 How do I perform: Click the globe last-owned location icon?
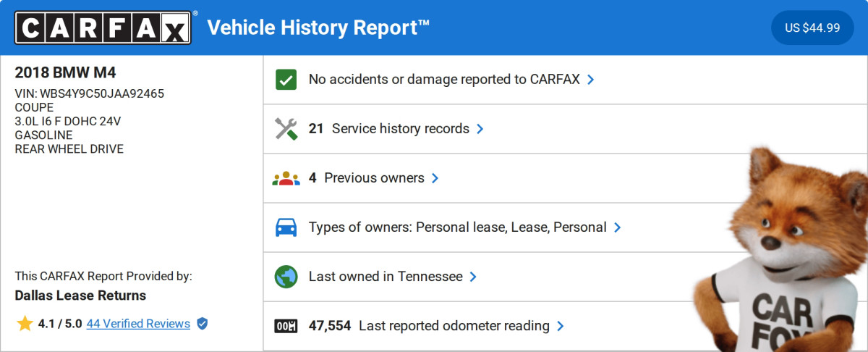tap(286, 277)
